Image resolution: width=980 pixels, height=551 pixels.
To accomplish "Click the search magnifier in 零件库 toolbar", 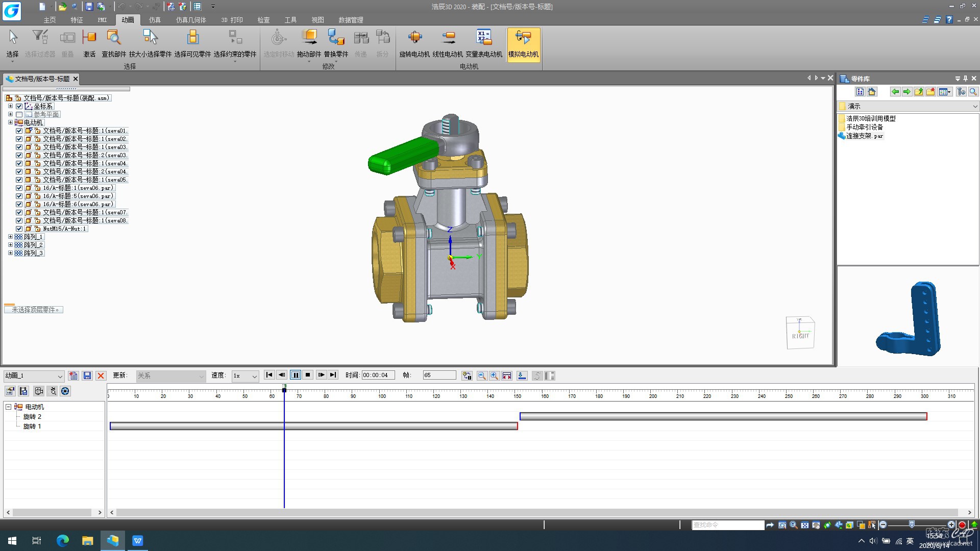I will (x=973, y=92).
